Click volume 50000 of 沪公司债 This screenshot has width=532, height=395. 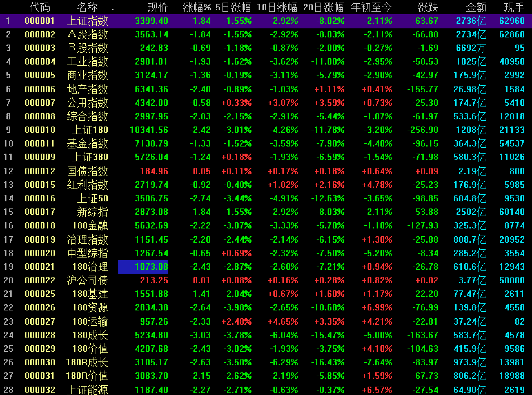(512, 280)
